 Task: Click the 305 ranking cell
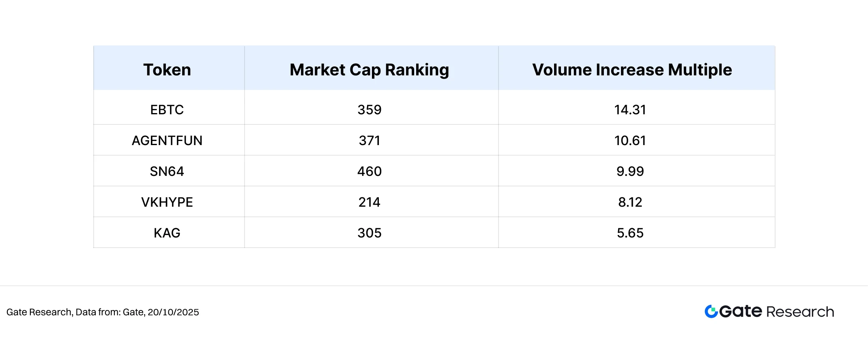click(x=370, y=233)
